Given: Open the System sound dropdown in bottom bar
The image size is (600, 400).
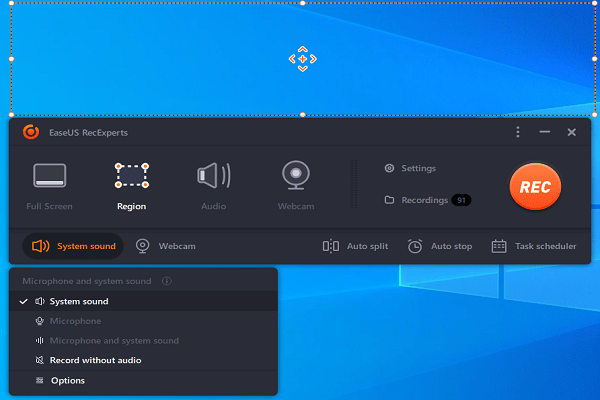Looking at the screenshot, I should click(73, 246).
